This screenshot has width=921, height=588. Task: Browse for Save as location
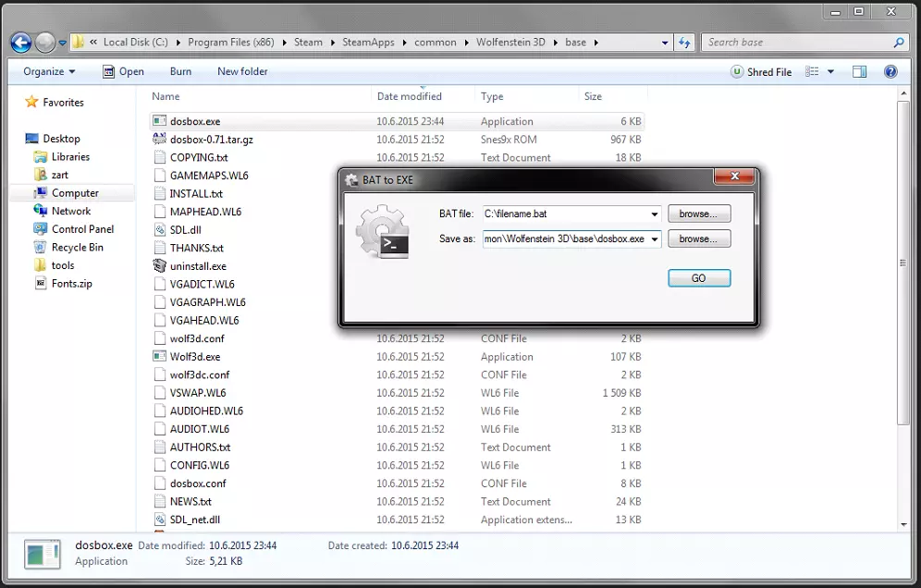699,239
